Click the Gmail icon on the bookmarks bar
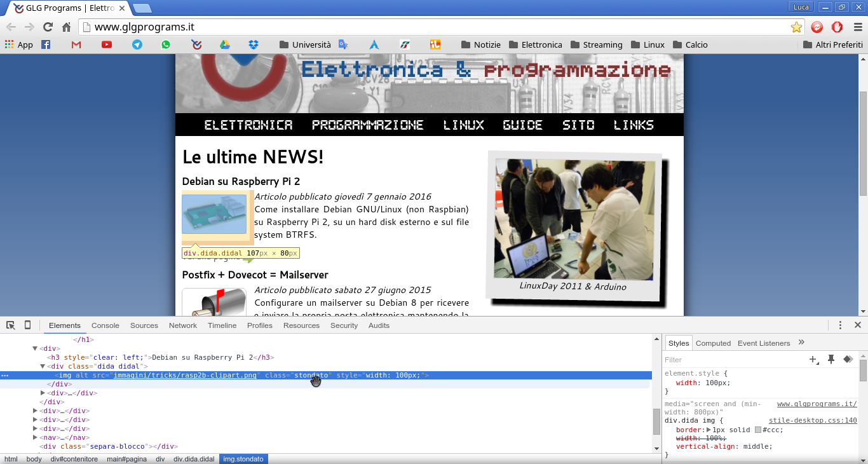The height and width of the screenshot is (464, 868). click(x=76, y=44)
